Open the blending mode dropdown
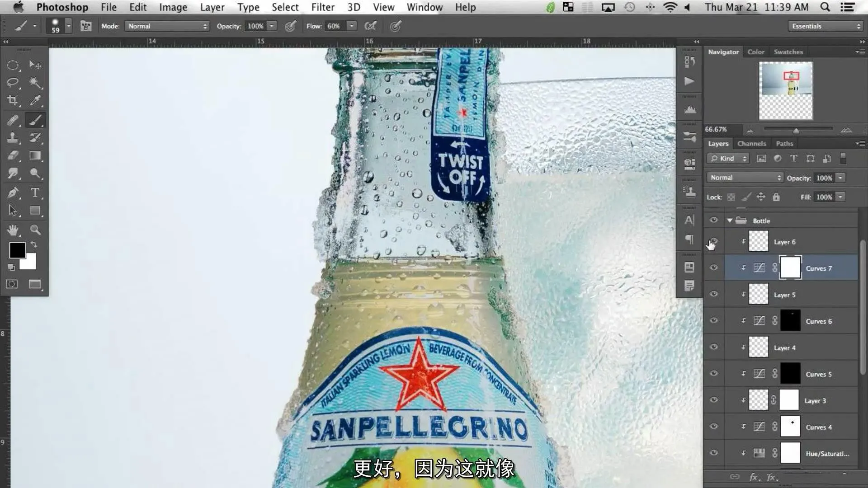The image size is (868, 488). 744,178
